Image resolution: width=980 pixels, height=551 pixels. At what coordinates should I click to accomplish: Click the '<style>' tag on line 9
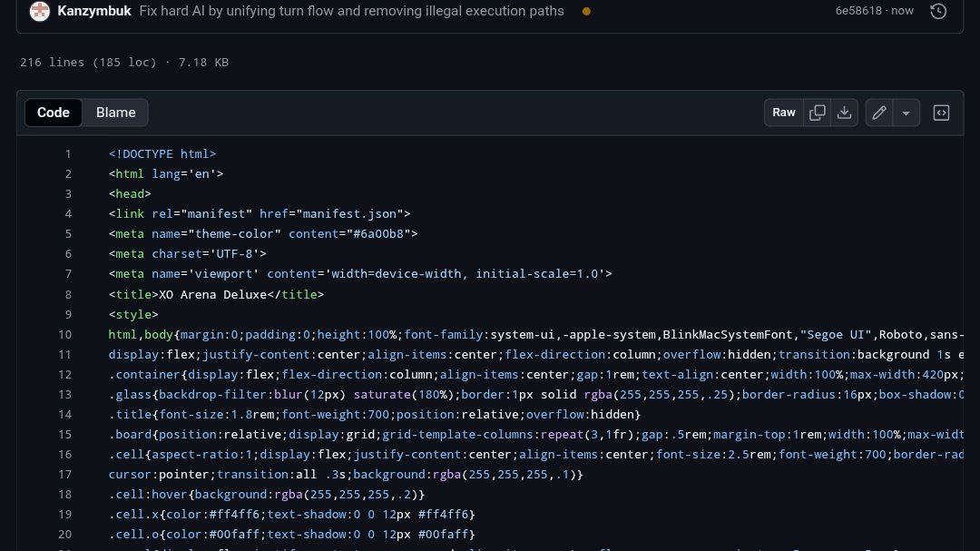[x=133, y=315]
